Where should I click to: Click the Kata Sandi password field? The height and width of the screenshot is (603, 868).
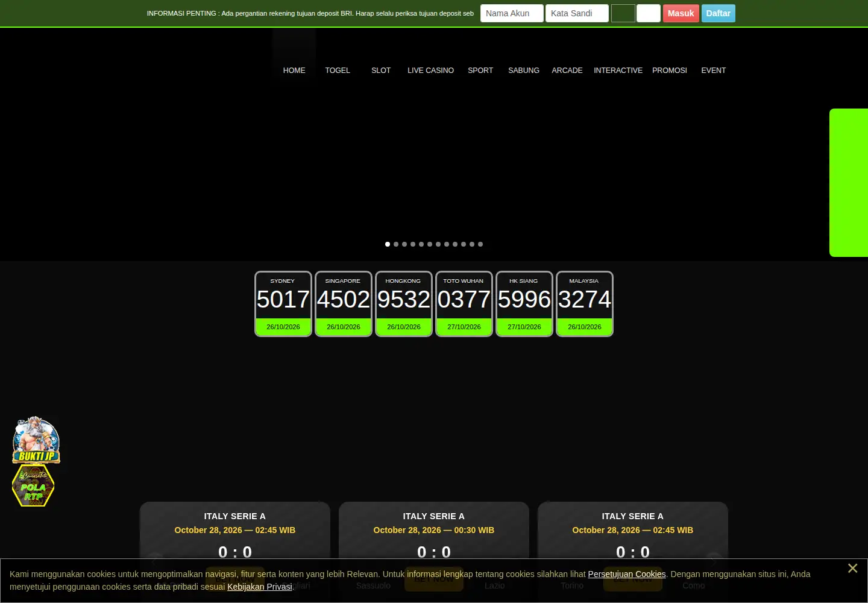point(577,13)
